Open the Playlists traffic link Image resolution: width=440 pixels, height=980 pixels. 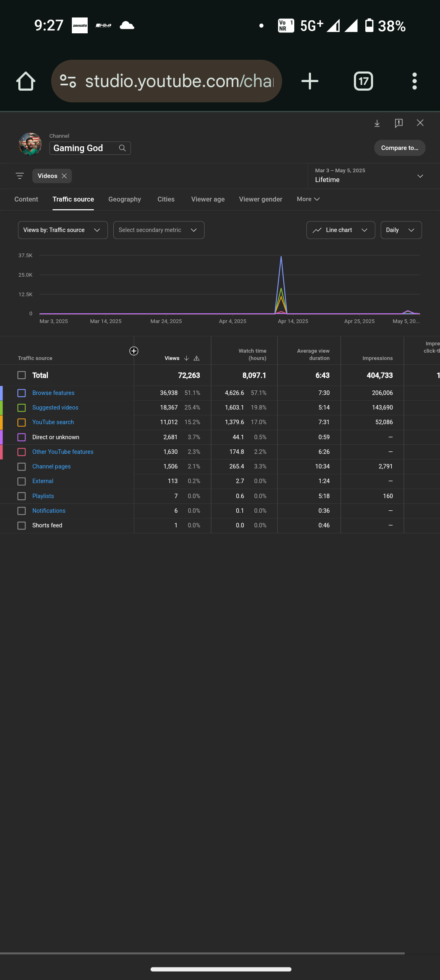[x=43, y=496]
